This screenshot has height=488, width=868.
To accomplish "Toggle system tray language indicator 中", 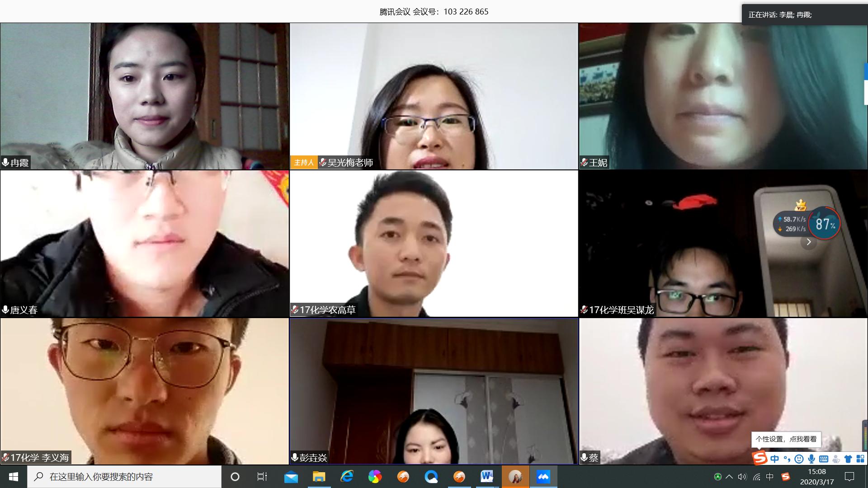I will (x=769, y=477).
